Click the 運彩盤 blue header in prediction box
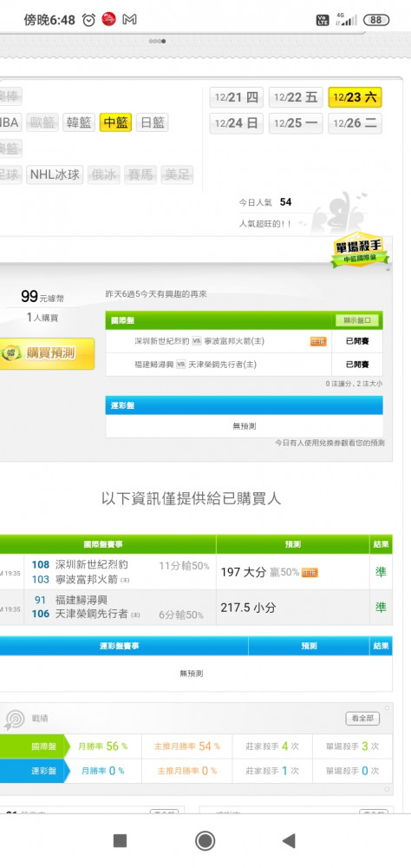Viewport: 411px width, 868px height. [244, 405]
